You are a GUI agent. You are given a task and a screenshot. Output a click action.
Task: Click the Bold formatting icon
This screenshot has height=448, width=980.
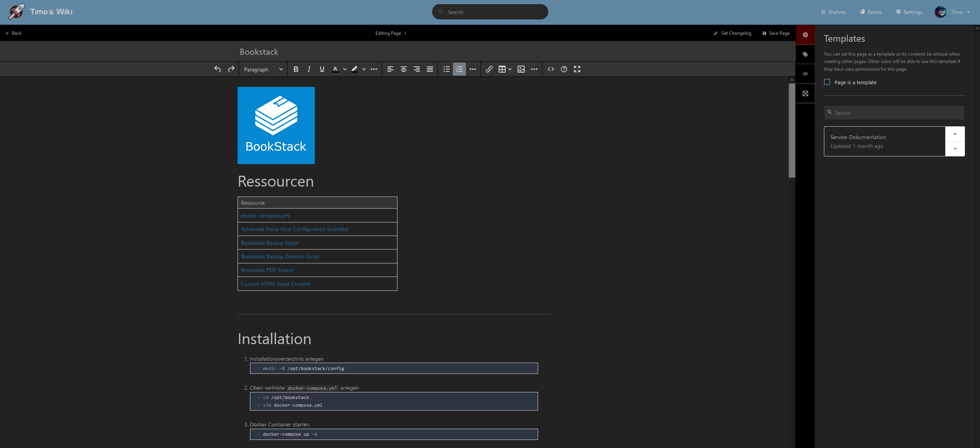click(x=296, y=70)
